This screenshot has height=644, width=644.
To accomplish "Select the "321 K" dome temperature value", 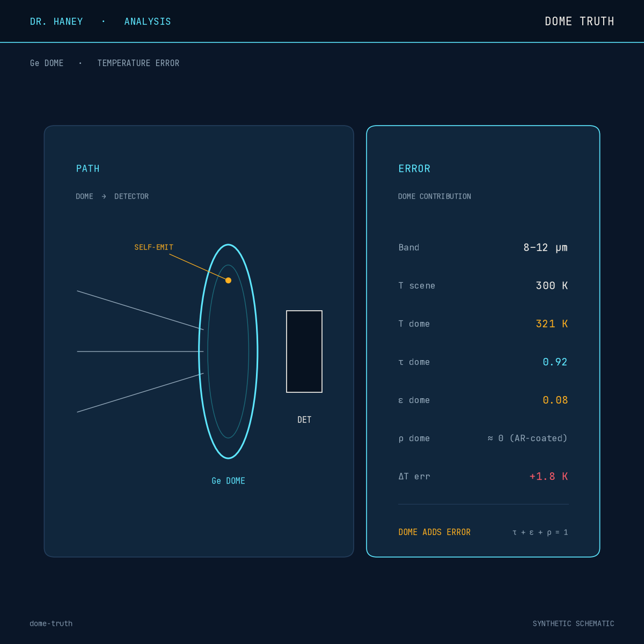I will (x=552, y=324).
